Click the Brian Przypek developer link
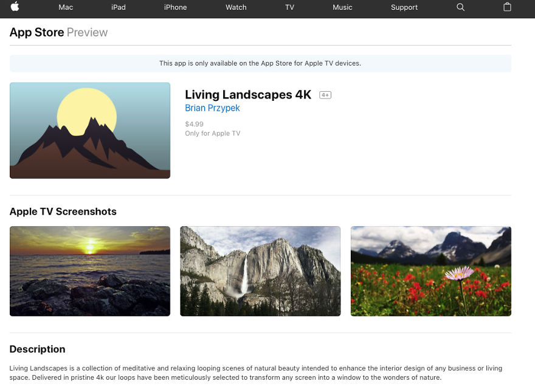The height and width of the screenshot is (392, 535). 212,108
